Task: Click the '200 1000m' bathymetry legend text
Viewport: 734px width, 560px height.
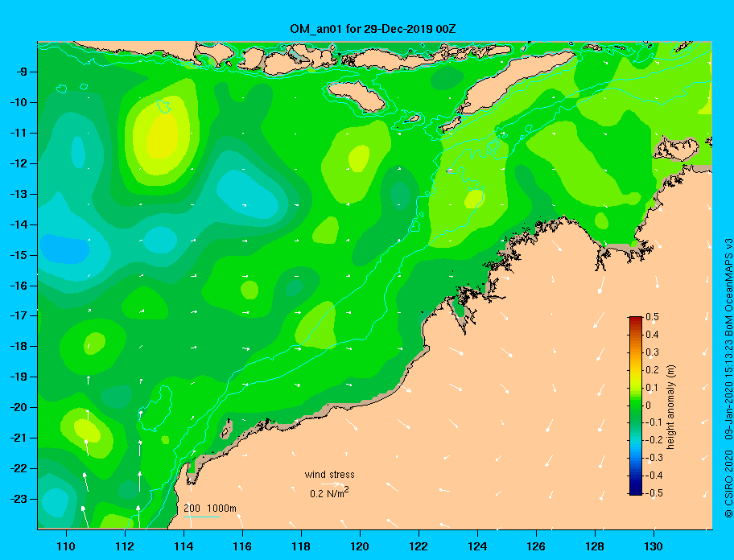Action: click(x=210, y=509)
